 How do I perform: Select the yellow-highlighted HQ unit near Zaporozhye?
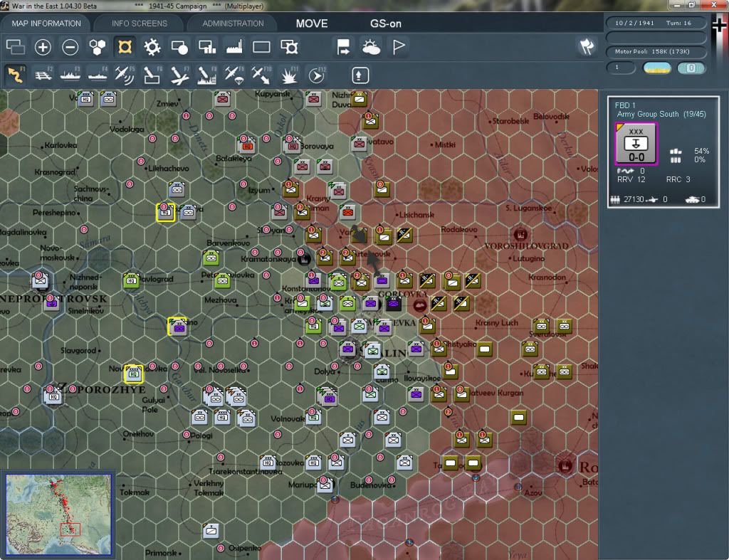pyautogui.click(x=133, y=373)
